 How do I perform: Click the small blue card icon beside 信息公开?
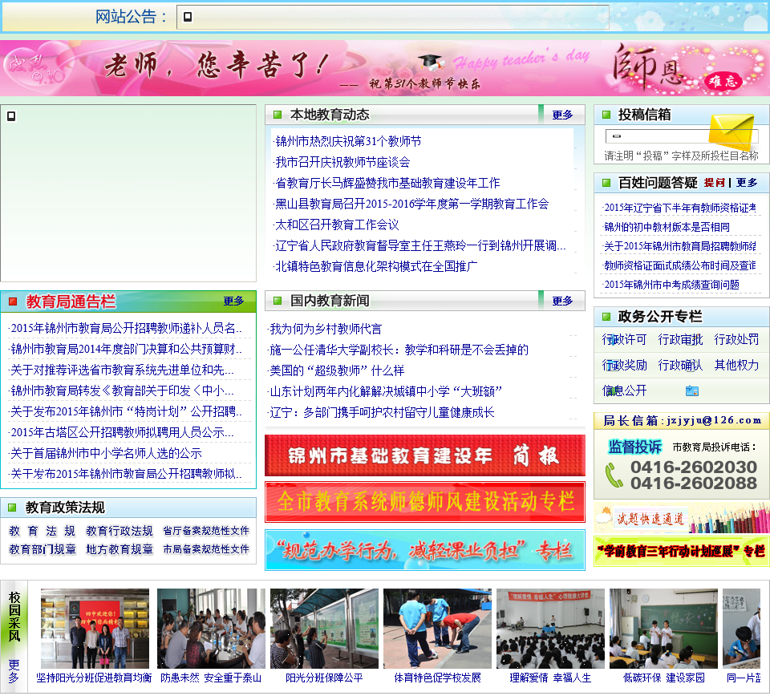(x=691, y=391)
